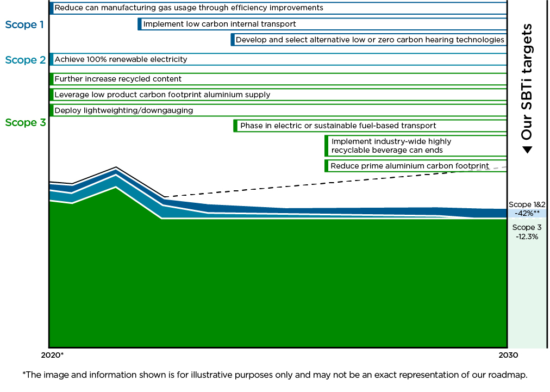550x392 pixels.
Task: Click the black triangle arrow below SBTi targets
Action: tap(527, 150)
